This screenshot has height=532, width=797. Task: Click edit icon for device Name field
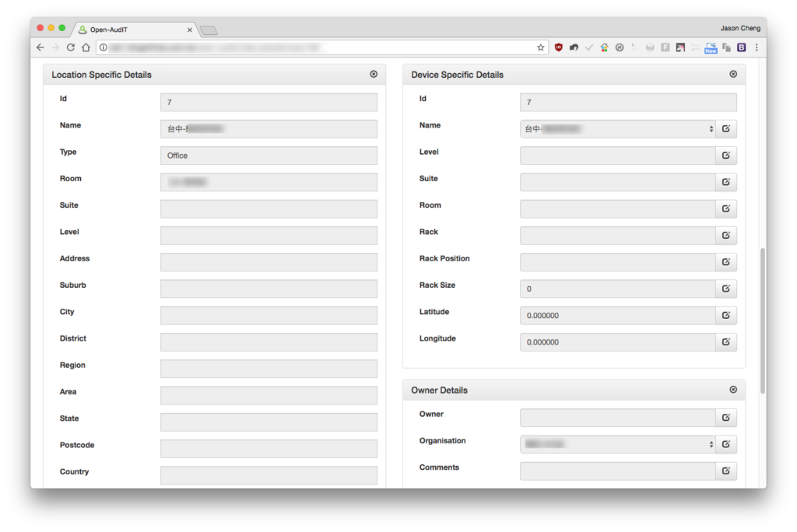726,129
